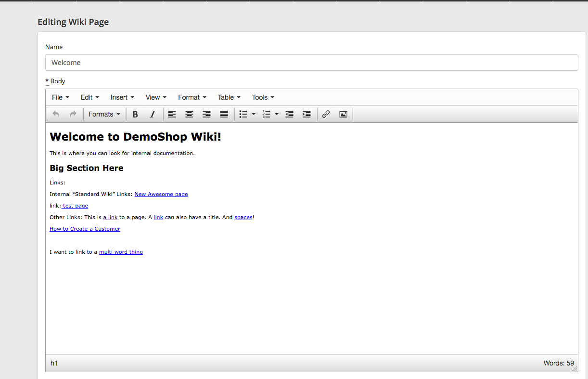Open bullet list style dropdown arrow

pyautogui.click(x=254, y=114)
